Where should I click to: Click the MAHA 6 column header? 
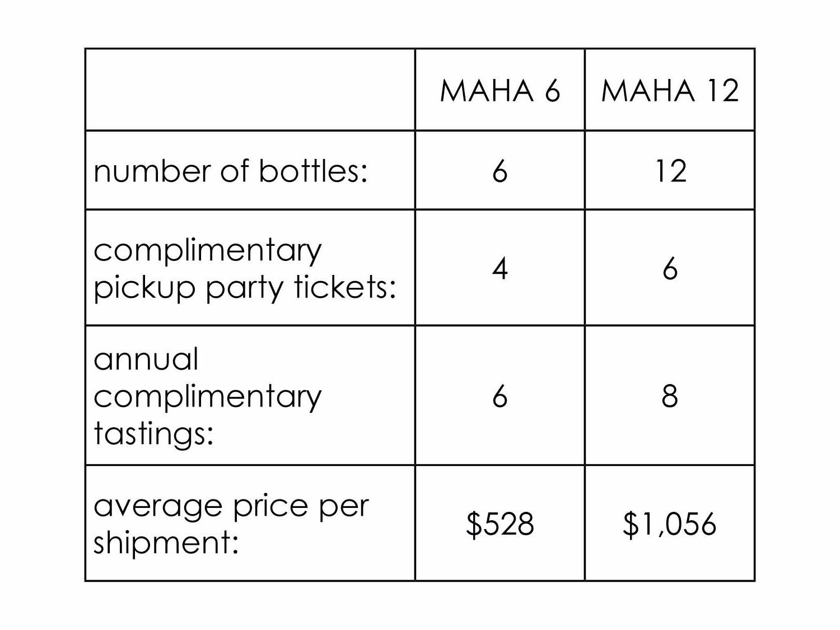pos(500,91)
